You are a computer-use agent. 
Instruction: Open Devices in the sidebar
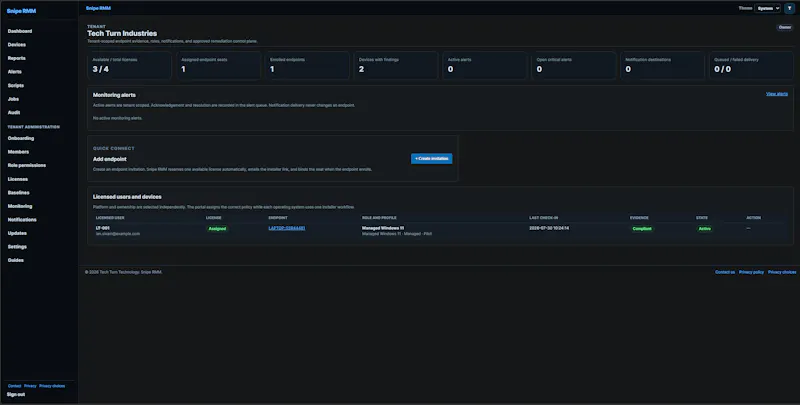17,45
